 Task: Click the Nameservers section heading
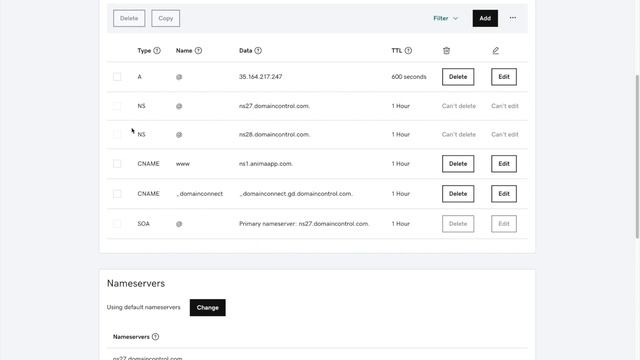[x=136, y=283]
